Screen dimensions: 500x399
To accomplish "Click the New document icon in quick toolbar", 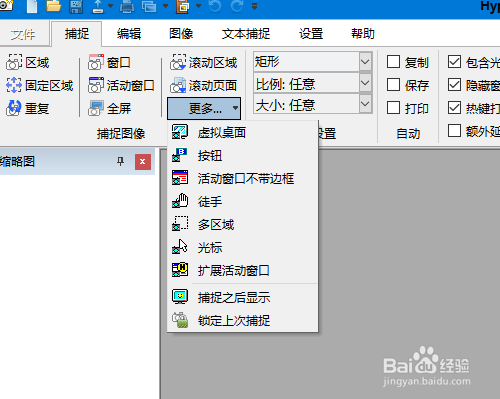I will (x=32, y=6).
